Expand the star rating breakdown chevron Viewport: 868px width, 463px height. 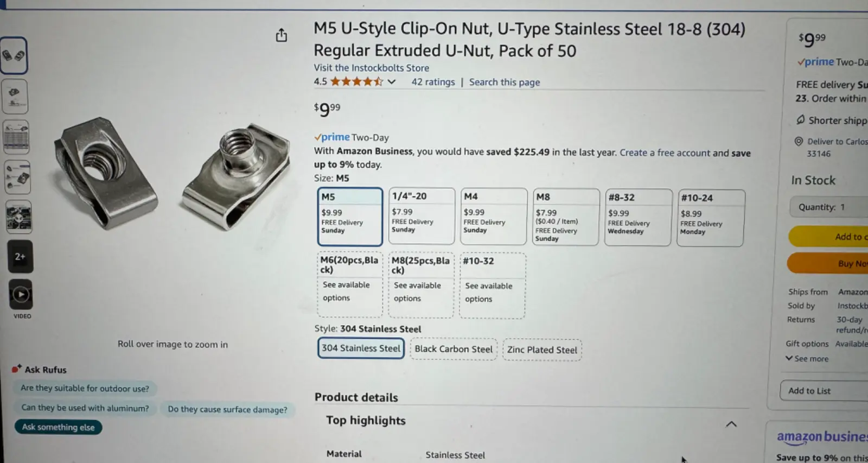tap(392, 82)
